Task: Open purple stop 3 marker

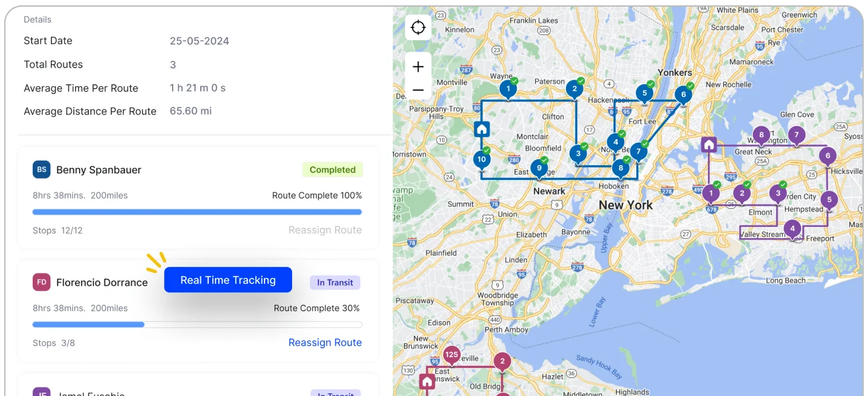Action: pyautogui.click(x=778, y=195)
